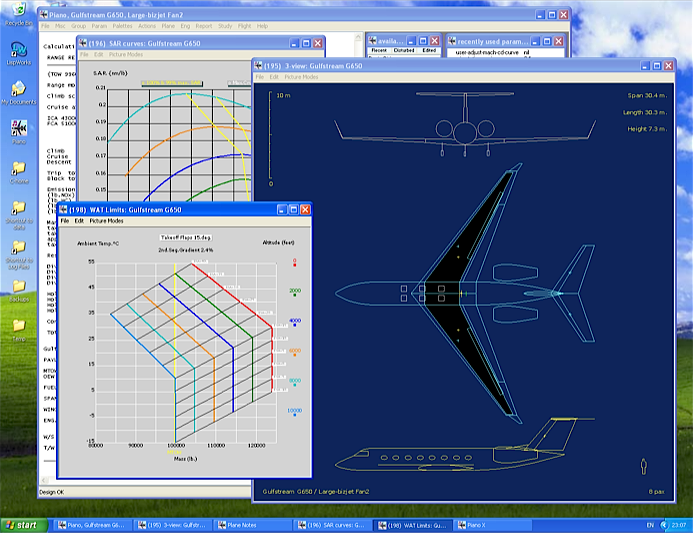Open the Shortcut to Log Files folder
Image resolution: width=693 pixels, height=533 pixels.
(19, 255)
